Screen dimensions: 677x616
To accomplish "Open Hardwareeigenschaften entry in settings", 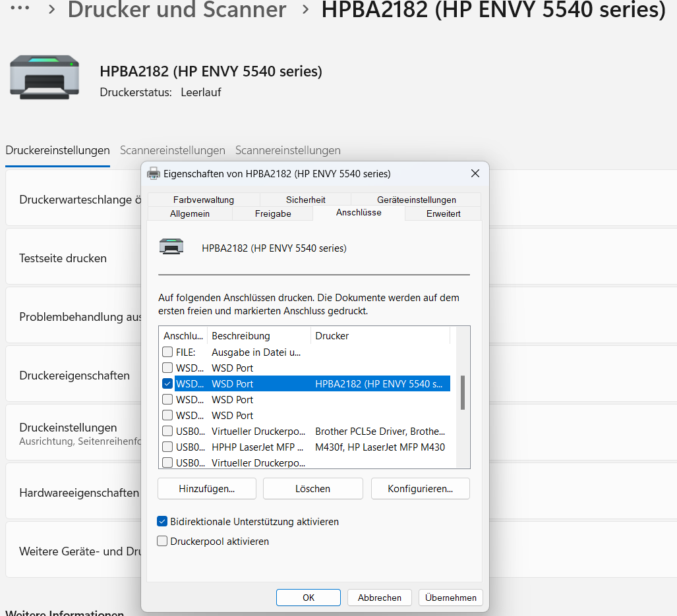I will click(73, 491).
